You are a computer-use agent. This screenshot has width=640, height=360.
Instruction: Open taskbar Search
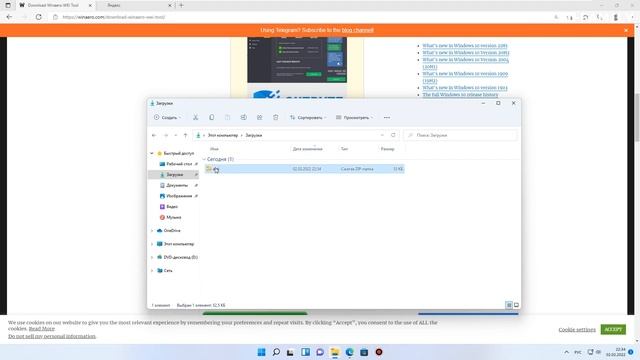(276, 352)
